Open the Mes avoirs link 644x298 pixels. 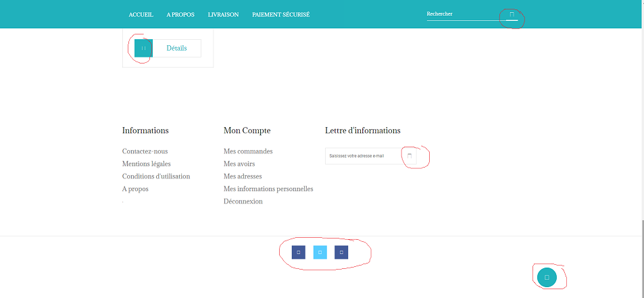239,164
